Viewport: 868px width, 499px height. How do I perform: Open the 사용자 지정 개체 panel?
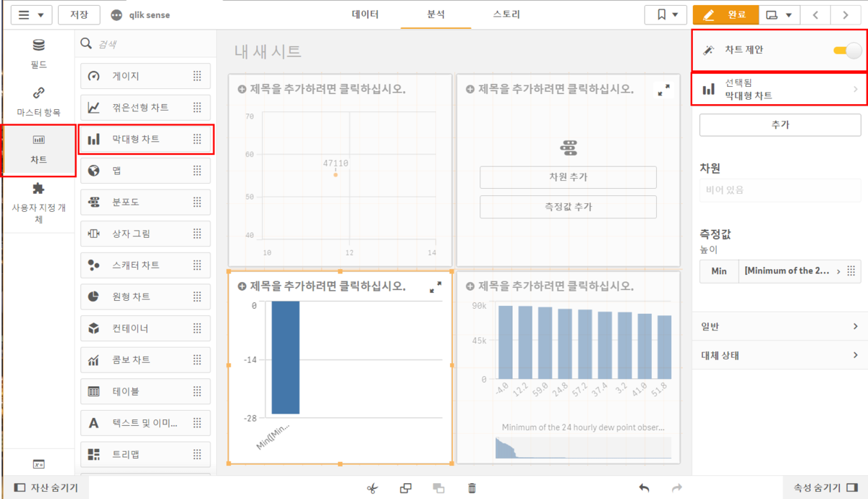(38, 203)
